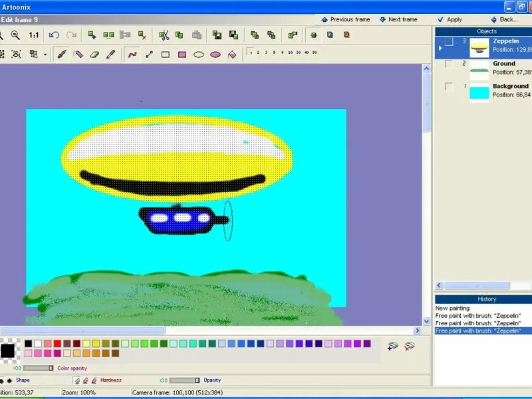Click the current color black preview box
Image resolution: width=532 pixels, height=399 pixels.
(x=8, y=351)
